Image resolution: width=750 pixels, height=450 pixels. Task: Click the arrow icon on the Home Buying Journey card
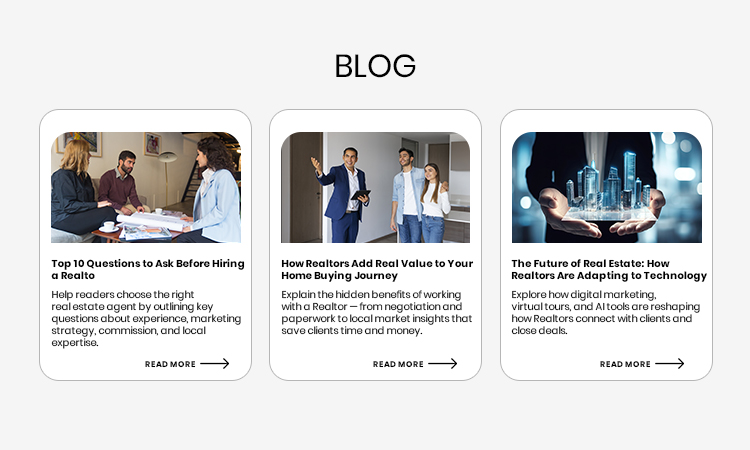442,364
